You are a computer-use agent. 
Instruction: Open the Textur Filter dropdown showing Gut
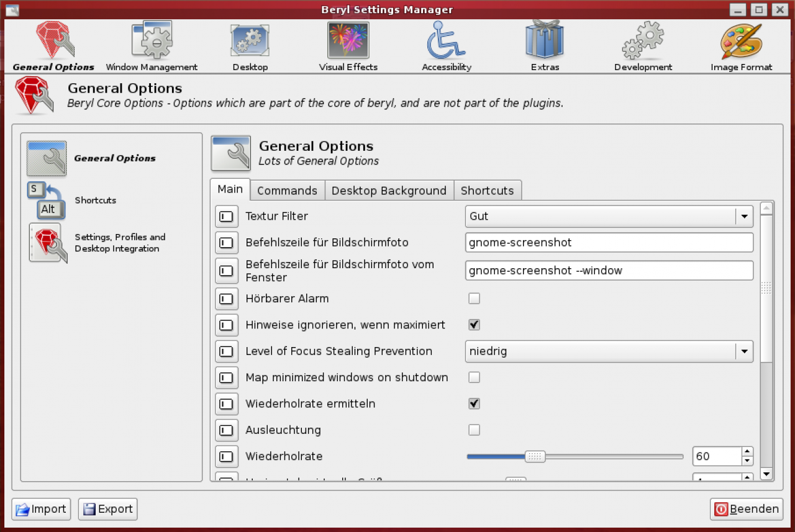(x=609, y=217)
